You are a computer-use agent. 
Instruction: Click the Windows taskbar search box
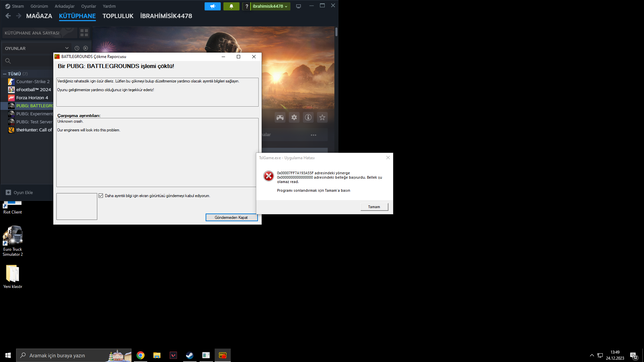point(74,355)
